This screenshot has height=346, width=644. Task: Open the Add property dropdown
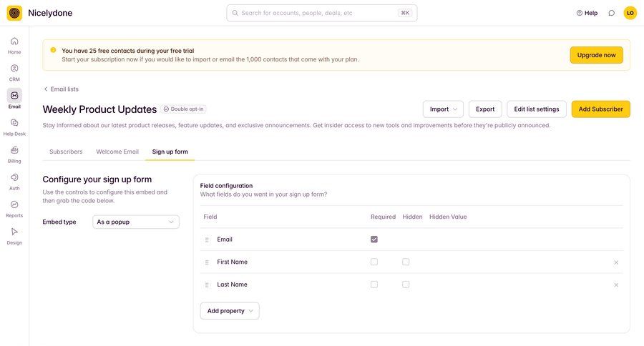tap(230, 311)
